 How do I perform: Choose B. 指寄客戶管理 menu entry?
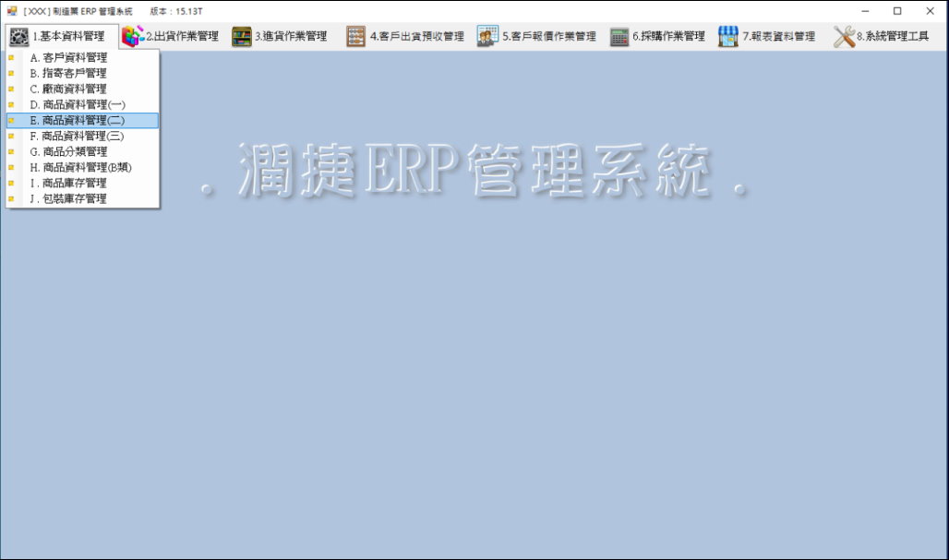coord(68,73)
